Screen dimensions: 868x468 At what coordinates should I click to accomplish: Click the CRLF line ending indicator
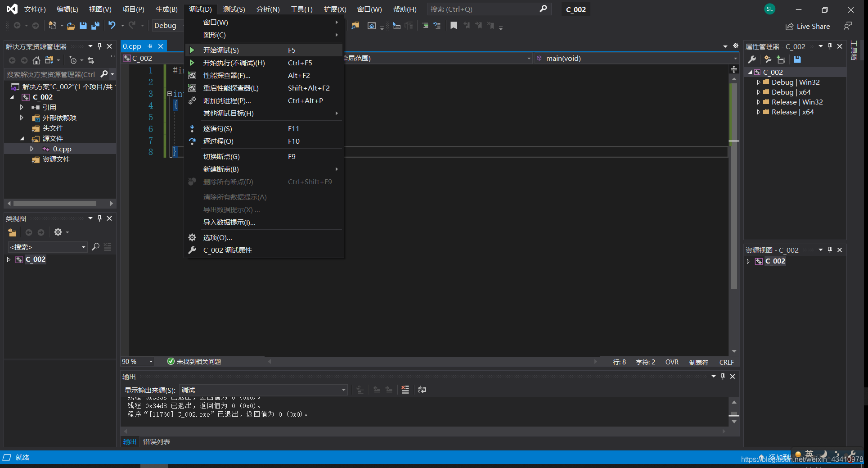726,362
